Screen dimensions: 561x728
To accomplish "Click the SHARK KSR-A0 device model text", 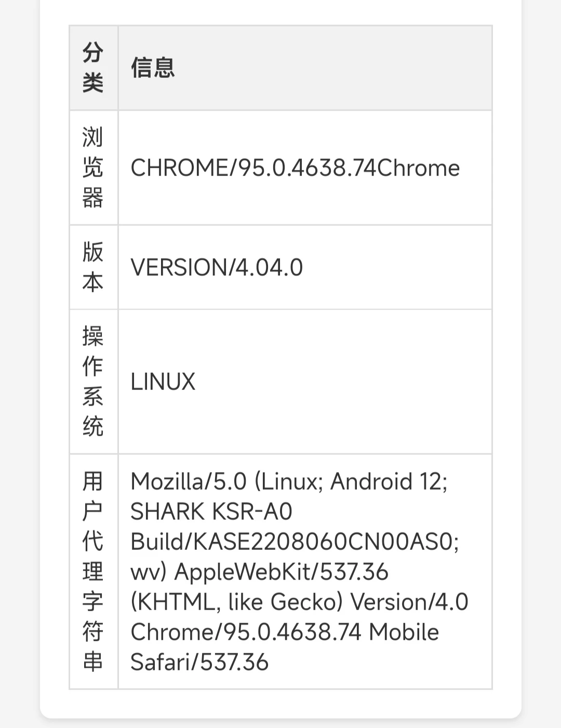I will pyautogui.click(x=211, y=511).
